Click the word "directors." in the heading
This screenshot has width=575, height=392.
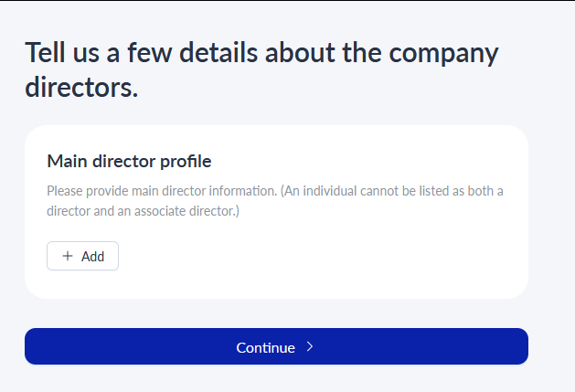(81, 88)
